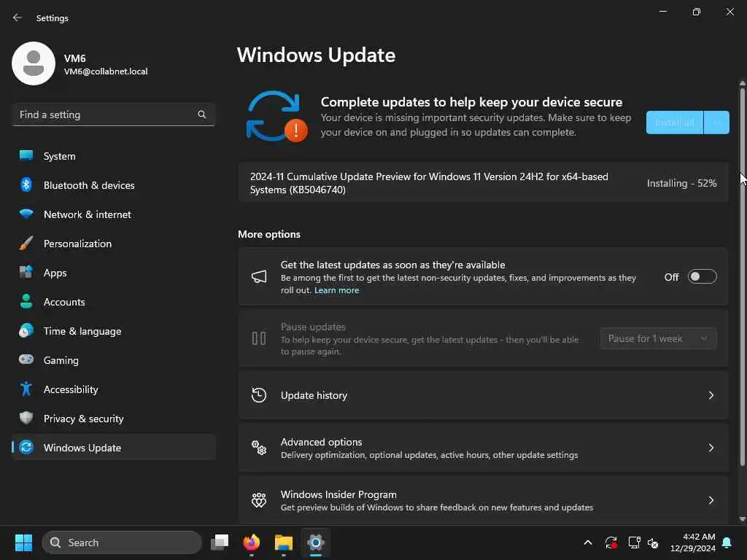The width and height of the screenshot is (747, 560).
Task: Open the notification bell in taskbar
Action: tap(727, 542)
